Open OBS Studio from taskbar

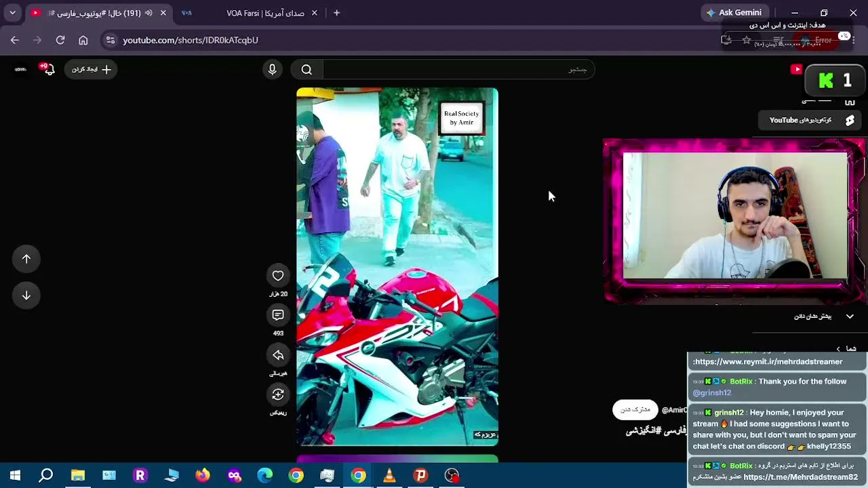[452, 476]
